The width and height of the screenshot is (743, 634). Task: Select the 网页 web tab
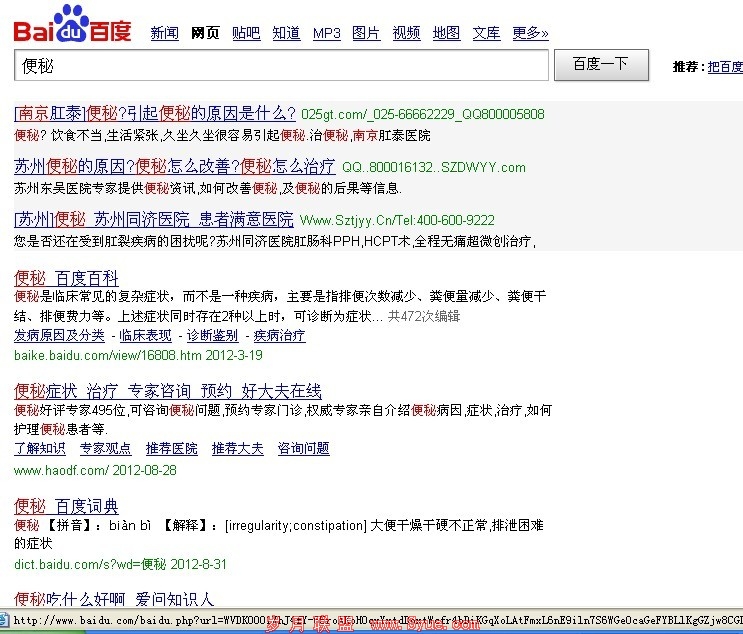click(205, 33)
